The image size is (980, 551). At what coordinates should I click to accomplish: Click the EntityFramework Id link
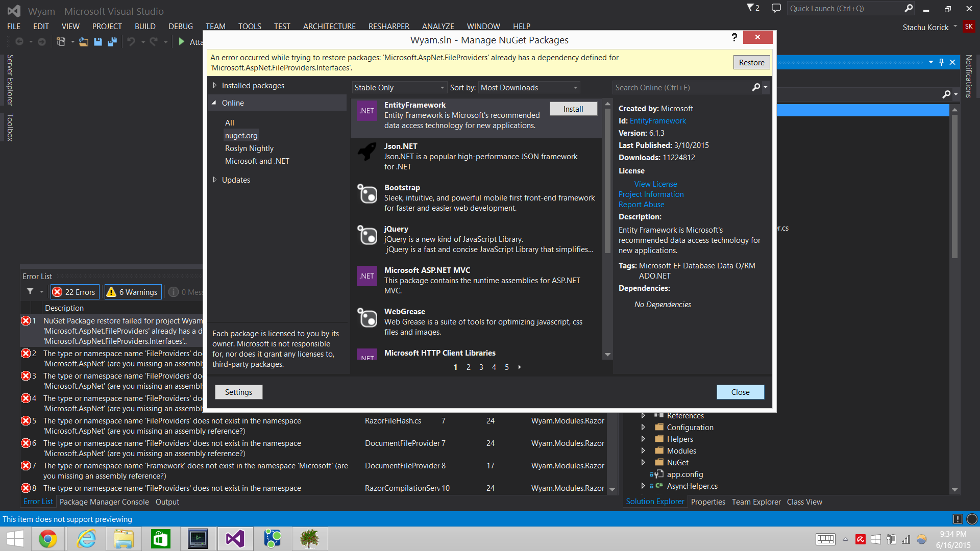tap(658, 120)
